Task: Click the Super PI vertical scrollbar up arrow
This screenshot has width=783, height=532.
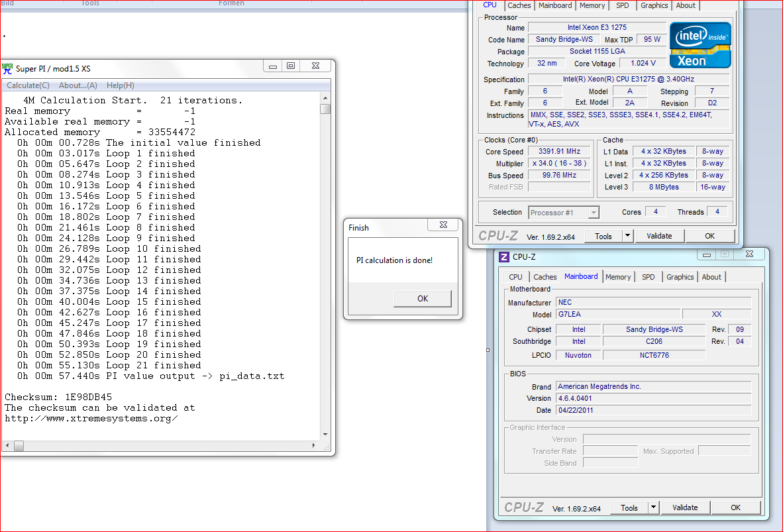Action: click(325, 98)
